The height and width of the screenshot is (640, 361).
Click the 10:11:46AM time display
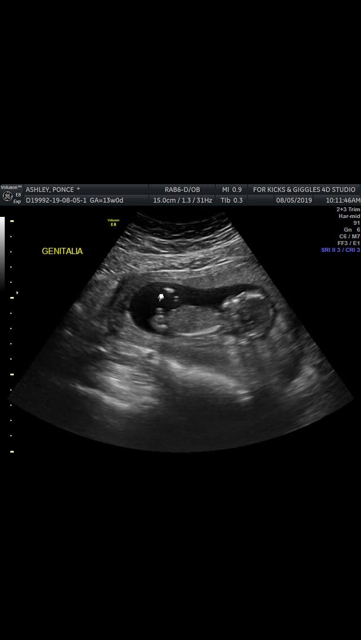tap(343, 200)
